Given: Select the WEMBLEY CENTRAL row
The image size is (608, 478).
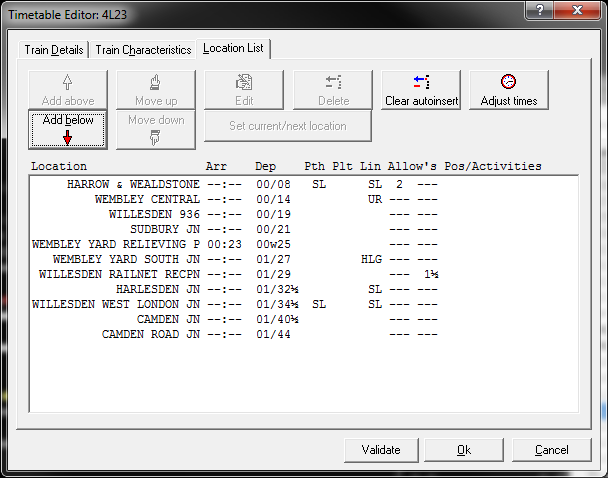Looking at the screenshot, I should point(304,199).
